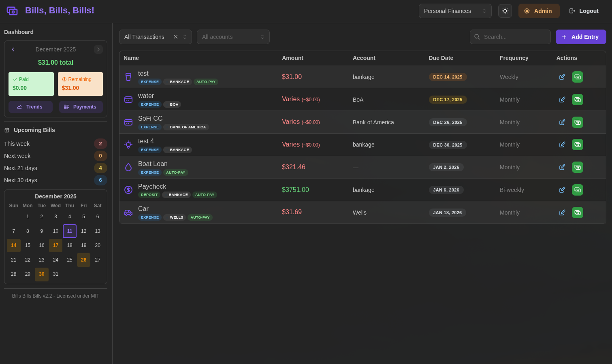612x364 pixels.
Task: Open Admin settings via the gear icon
Action: point(527,11)
